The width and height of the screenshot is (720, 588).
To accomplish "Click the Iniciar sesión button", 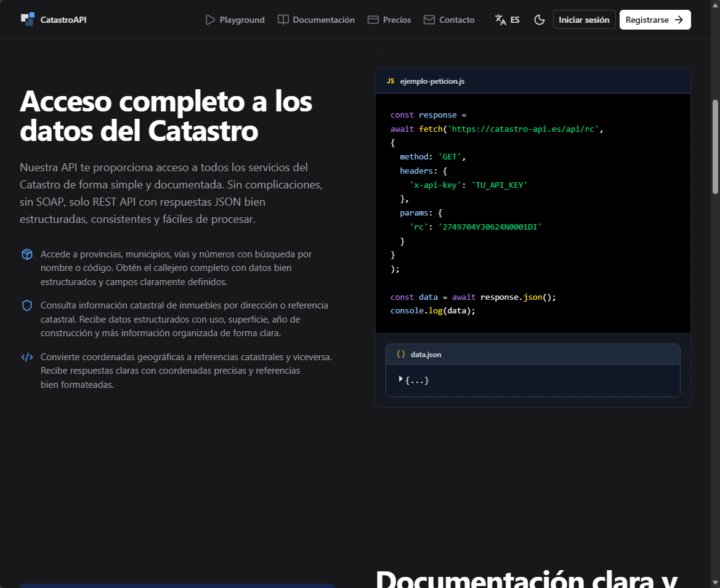I will [x=584, y=19].
